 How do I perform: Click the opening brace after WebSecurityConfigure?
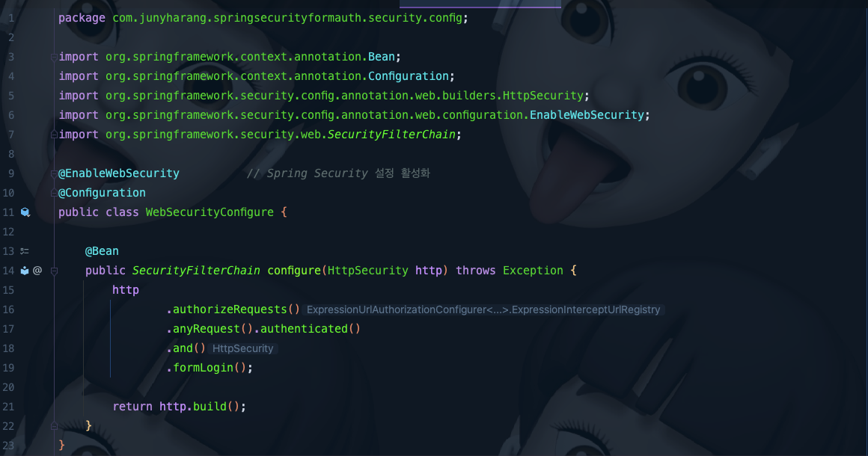coord(284,212)
